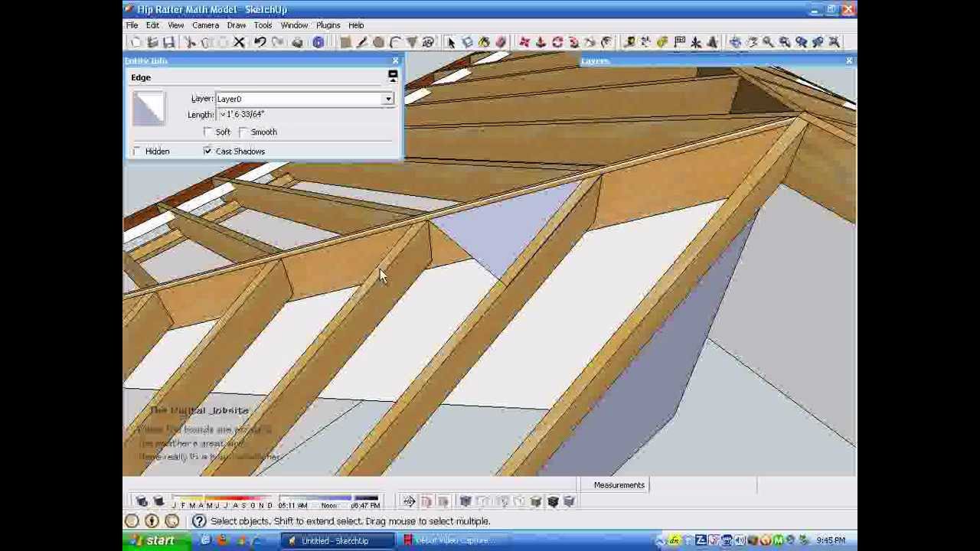
Task: Select the Freehand drawing tool
Action: (x=429, y=42)
